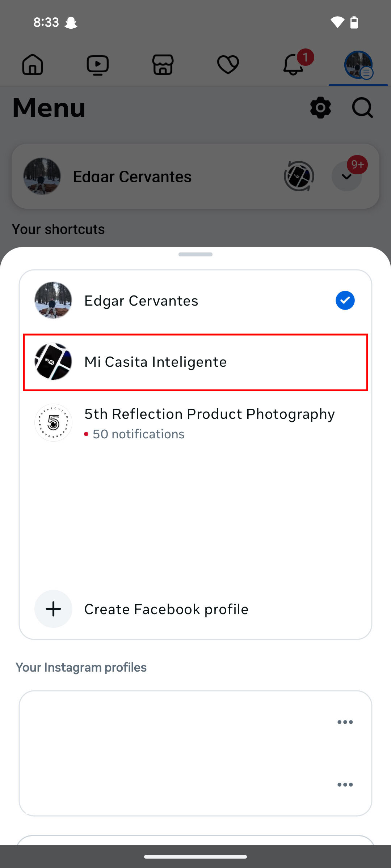
Task: Open first Instagram profile options menu
Action: pyautogui.click(x=345, y=722)
